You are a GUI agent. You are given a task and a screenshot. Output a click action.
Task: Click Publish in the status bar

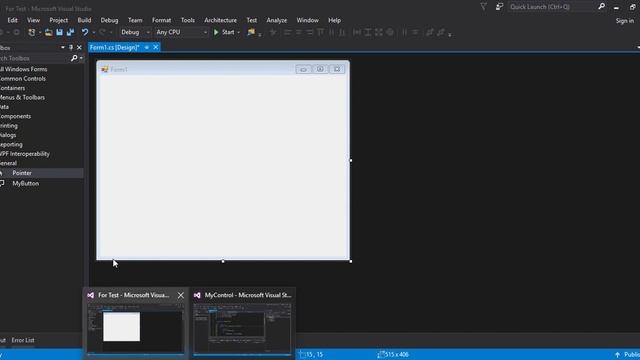pos(627,355)
